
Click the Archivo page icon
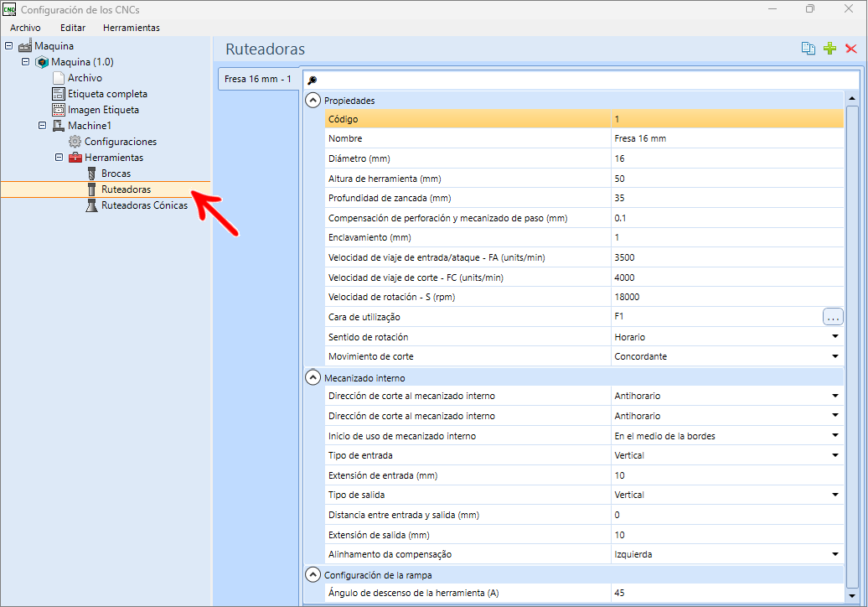click(59, 78)
